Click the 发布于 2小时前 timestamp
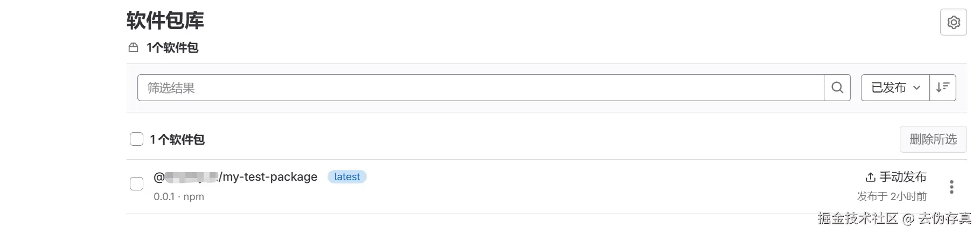The image size is (980, 234). pyautogui.click(x=892, y=196)
